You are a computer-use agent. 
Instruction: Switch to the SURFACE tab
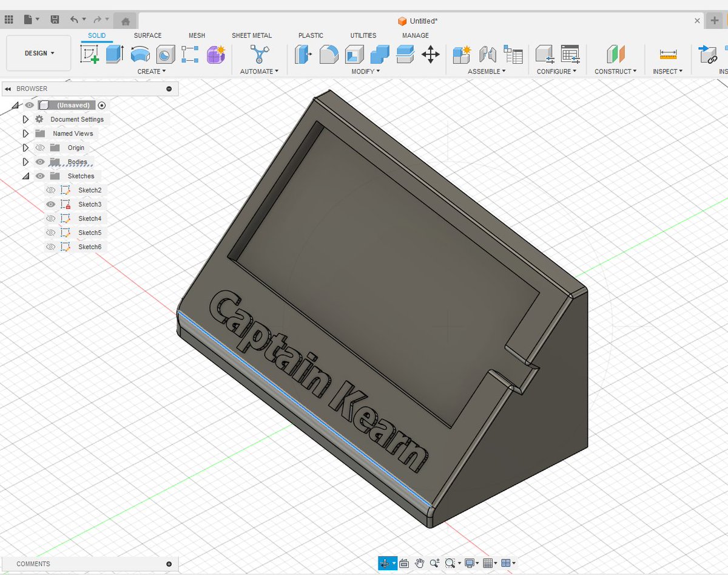[x=148, y=35]
